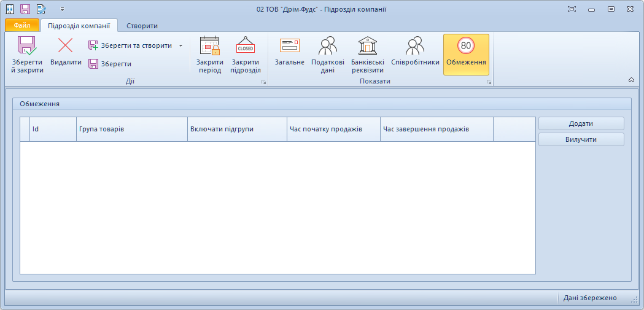Click Зберегти та створити in the ribbon

(130, 45)
